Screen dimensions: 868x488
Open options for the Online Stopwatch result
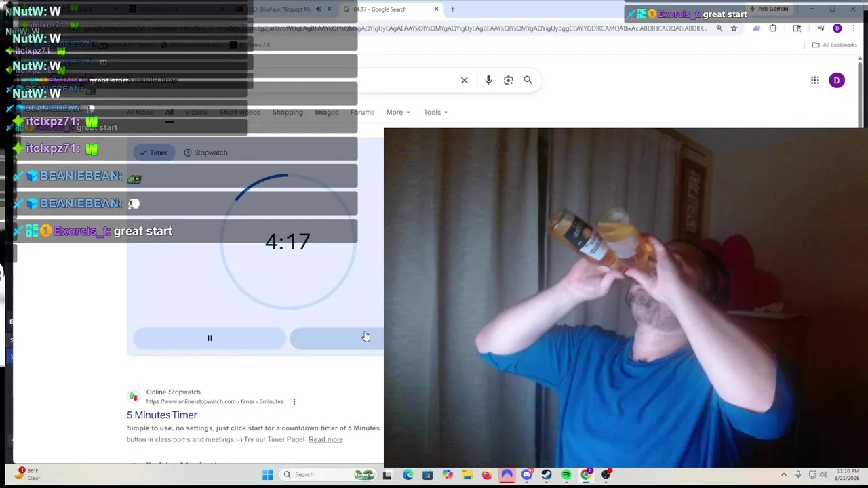pyautogui.click(x=294, y=401)
